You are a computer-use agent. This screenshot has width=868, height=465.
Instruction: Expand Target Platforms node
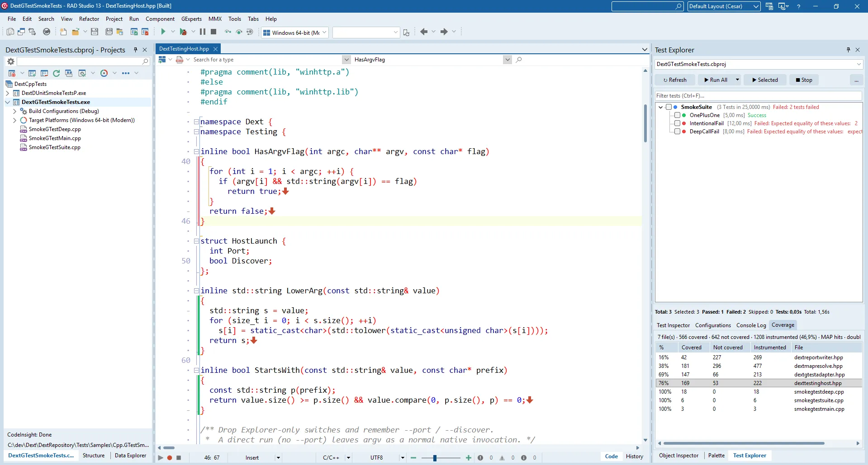(x=15, y=120)
